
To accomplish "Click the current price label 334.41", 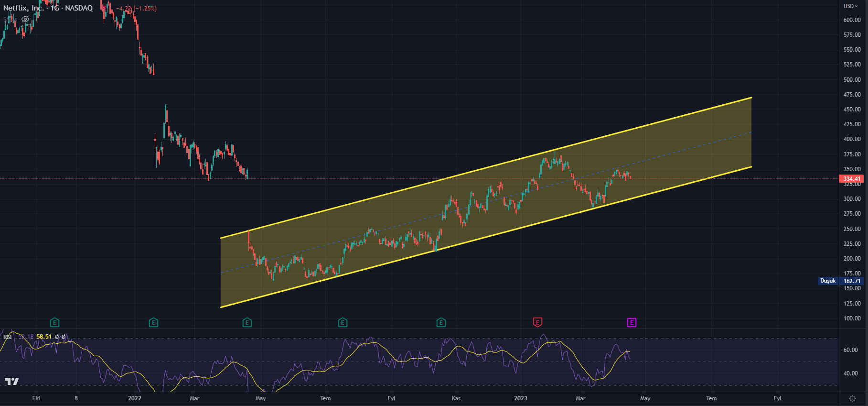I will (x=852, y=179).
